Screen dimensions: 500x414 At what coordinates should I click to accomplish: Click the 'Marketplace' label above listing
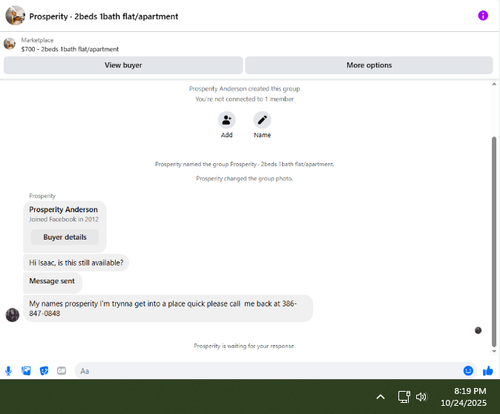[x=37, y=40]
